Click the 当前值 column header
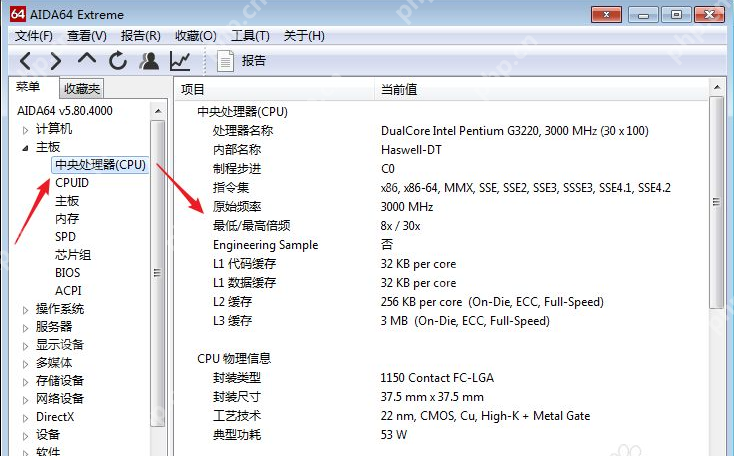 [x=398, y=90]
